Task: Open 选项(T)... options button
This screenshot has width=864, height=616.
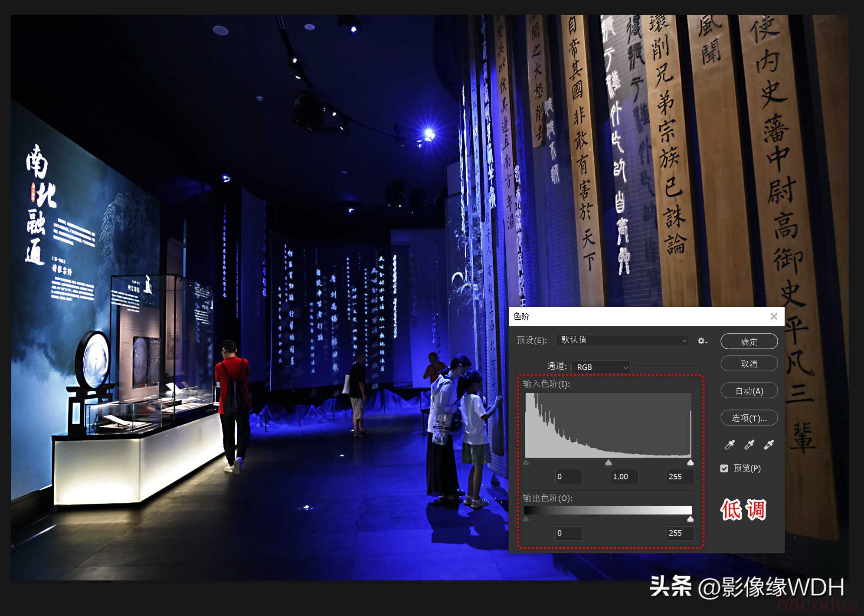Action: coord(749,418)
